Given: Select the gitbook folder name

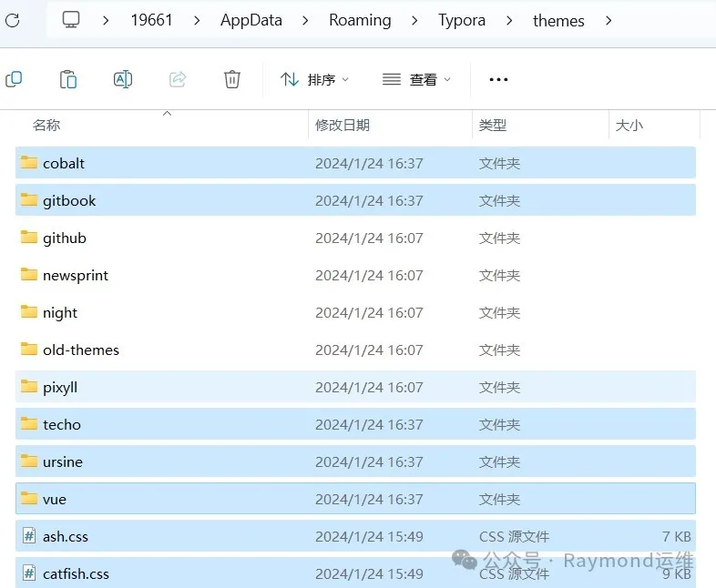Looking at the screenshot, I should click(x=69, y=201).
